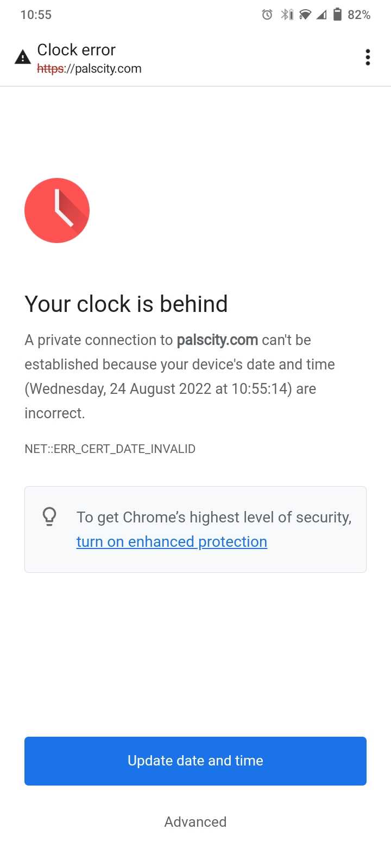
Task: Open the three-dot overflow menu
Action: tap(368, 57)
